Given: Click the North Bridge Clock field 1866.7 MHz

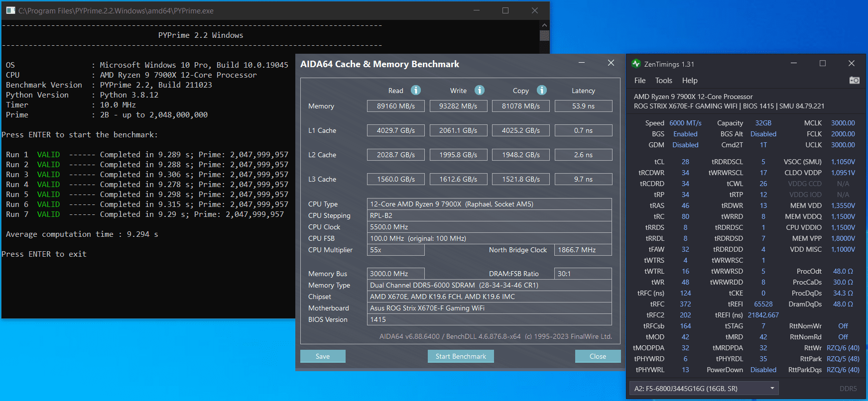Looking at the screenshot, I should point(583,250).
